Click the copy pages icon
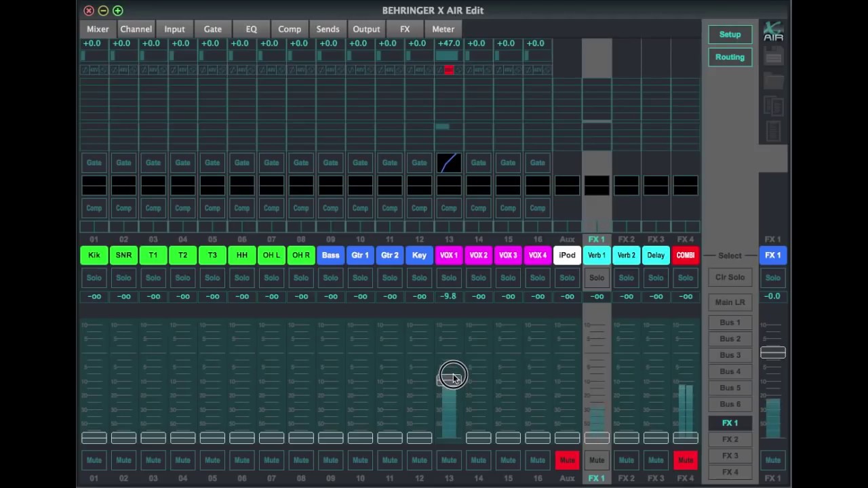Image resolution: width=868 pixels, height=488 pixels. [x=773, y=106]
